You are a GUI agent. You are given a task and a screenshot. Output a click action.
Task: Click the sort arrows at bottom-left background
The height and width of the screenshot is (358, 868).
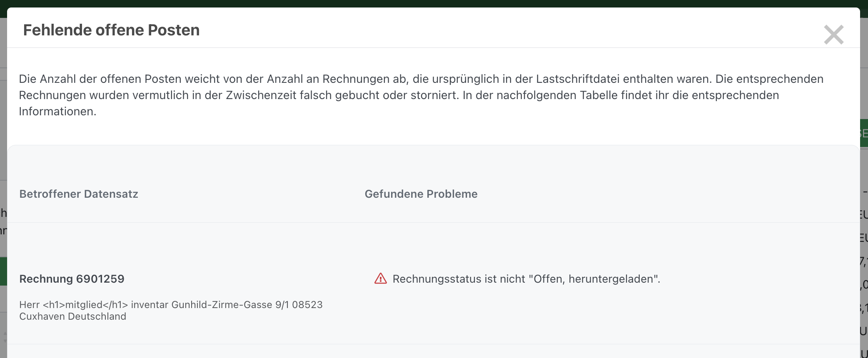pyautogui.click(x=5, y=336)
